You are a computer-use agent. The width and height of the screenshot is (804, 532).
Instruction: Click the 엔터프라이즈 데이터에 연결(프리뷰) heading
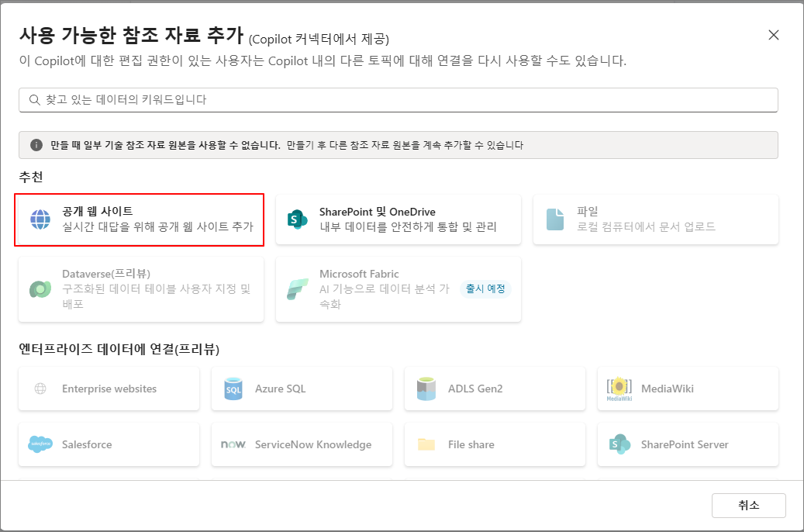(119, 349)
